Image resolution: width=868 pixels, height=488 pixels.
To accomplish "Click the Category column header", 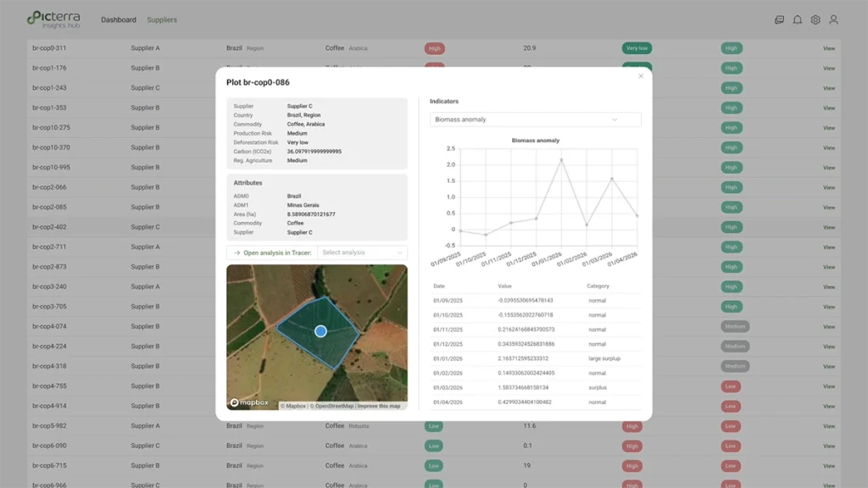I will pos(598,286).
